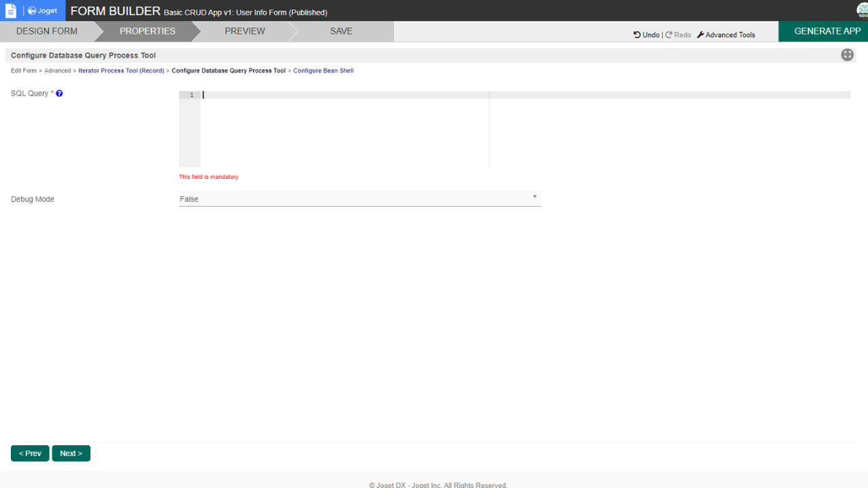Click the Joget logo
Screen dimensions: 868x488
43,11
